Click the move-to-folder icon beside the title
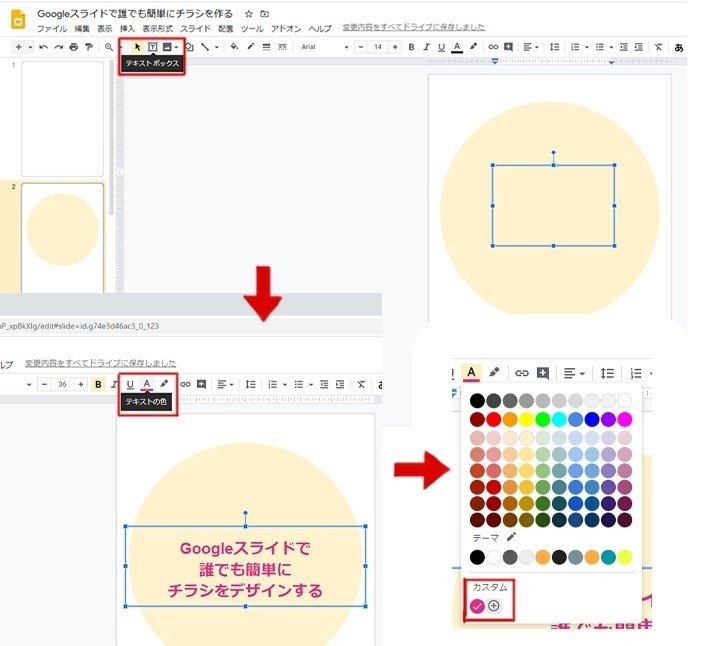Screen dimensions: 721x646 264,14
